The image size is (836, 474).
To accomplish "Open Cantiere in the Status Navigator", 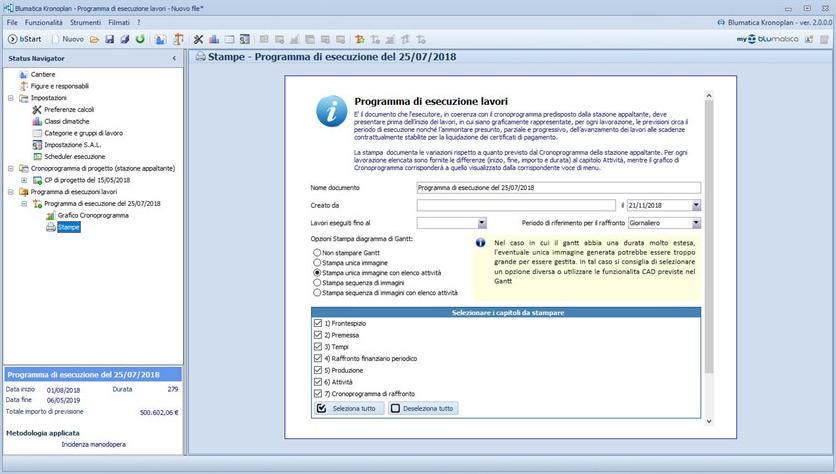I will [x=43, y=75].
